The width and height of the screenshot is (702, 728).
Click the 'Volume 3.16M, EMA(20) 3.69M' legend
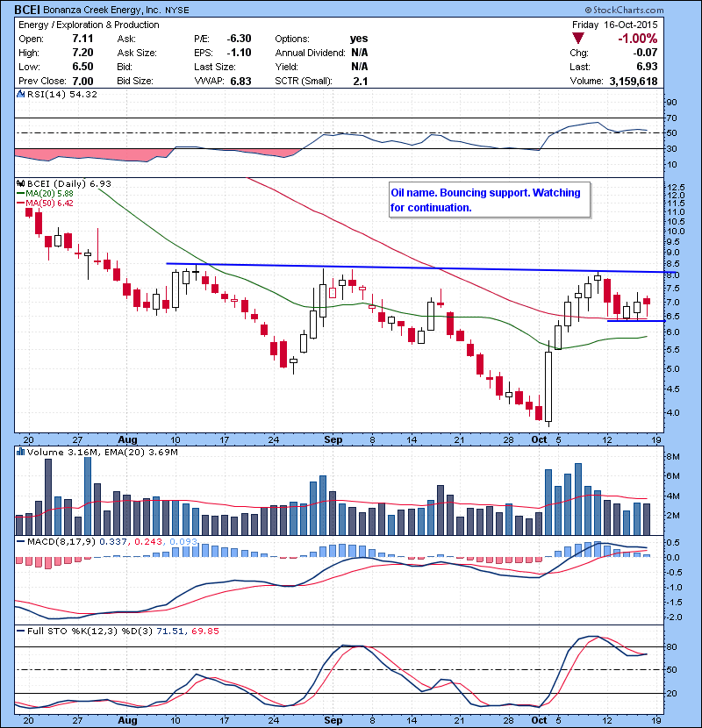click(x=102, y=452)
